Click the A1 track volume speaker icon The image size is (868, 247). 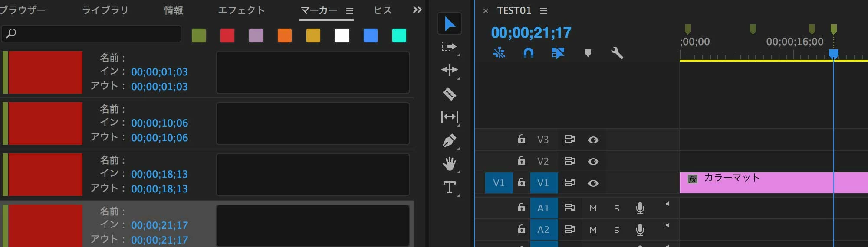tap(667, 204)
